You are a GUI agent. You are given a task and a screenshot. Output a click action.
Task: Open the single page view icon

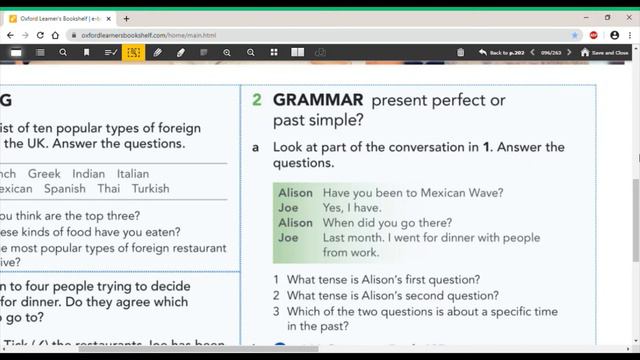[16, 53]
